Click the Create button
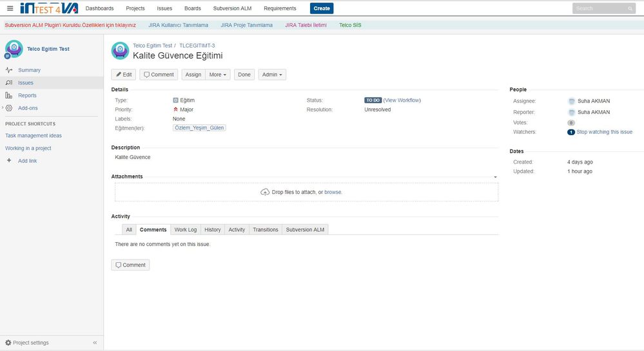644x351 pixels. tap(322, 8)
